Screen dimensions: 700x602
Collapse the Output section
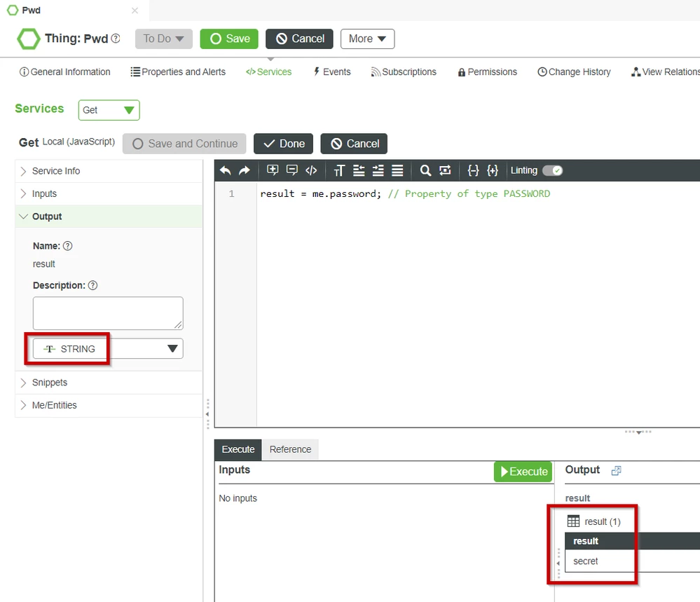coord(109,217)
